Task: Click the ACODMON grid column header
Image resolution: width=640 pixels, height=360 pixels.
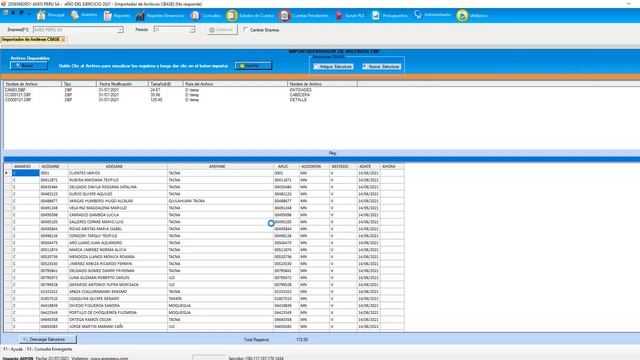Action: point(314,167)
